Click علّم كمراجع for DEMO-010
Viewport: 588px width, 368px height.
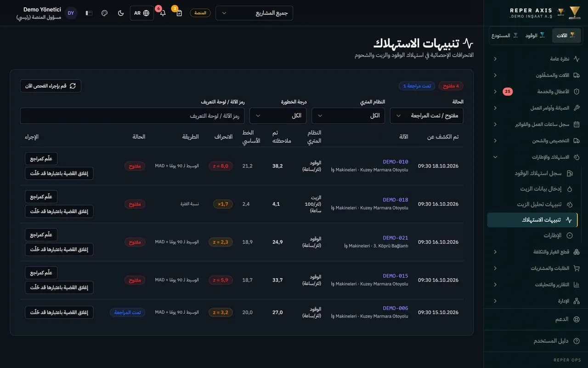pyautogui.click(x=41, y=159)
